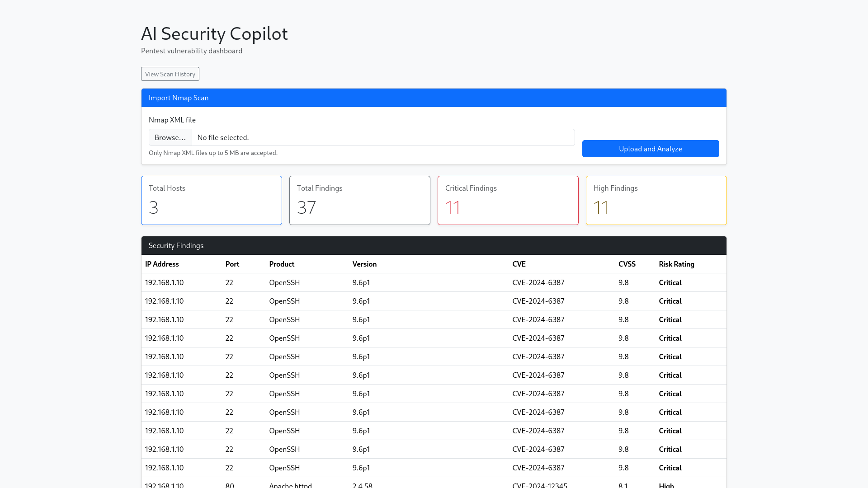Click the Product column header

(282, 264)
